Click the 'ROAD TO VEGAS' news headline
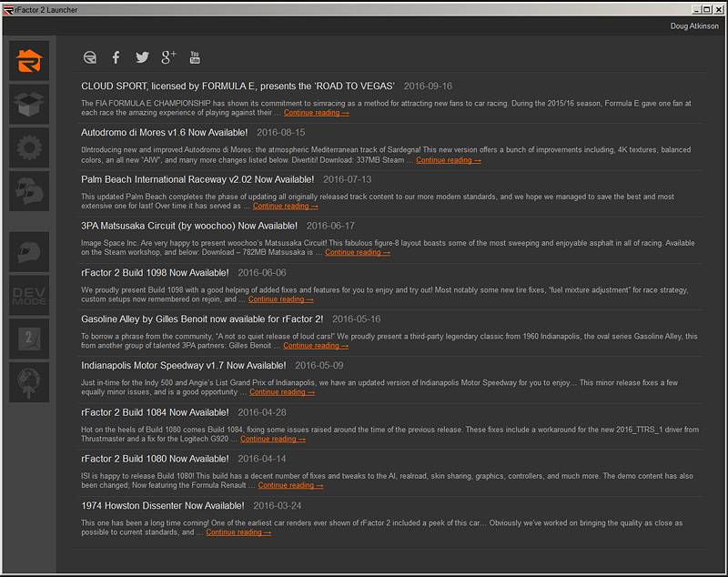The height and width of the screenshot is (577, 728). click(x=238, y=86)
